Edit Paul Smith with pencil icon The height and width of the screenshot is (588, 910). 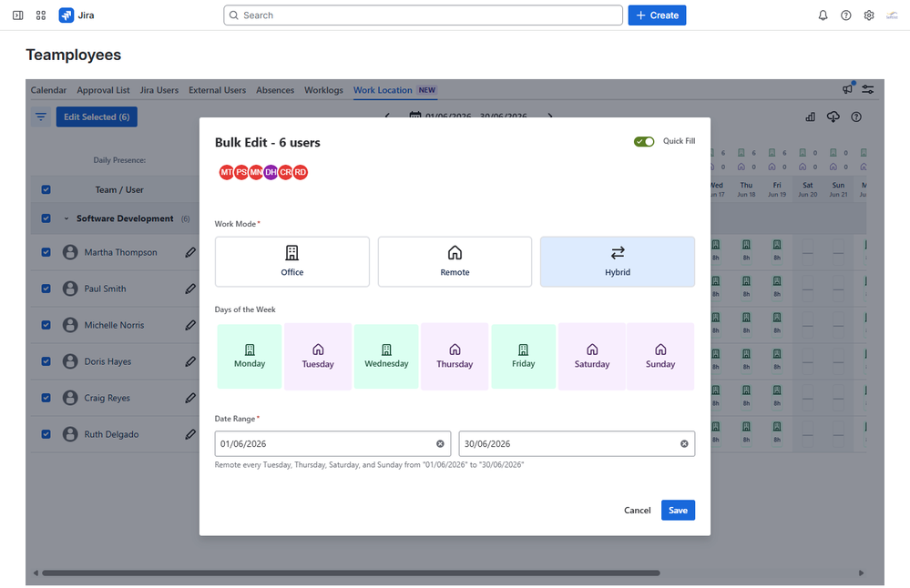[190, 289]
